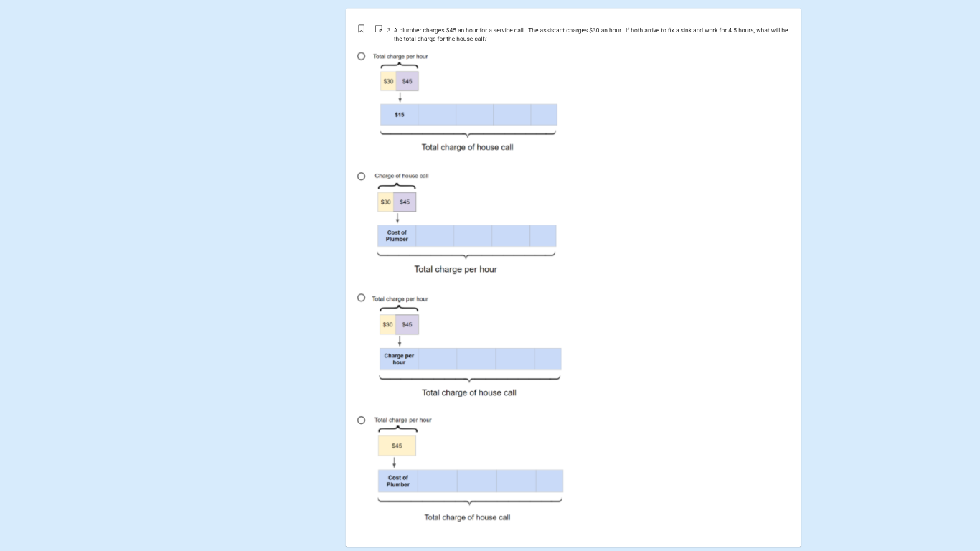Image resolution: width=980 pixels, height=551 pixels.
Task: Click "Cost of Plumber" cell in second diagram
Action: click(x=397, y=236)
